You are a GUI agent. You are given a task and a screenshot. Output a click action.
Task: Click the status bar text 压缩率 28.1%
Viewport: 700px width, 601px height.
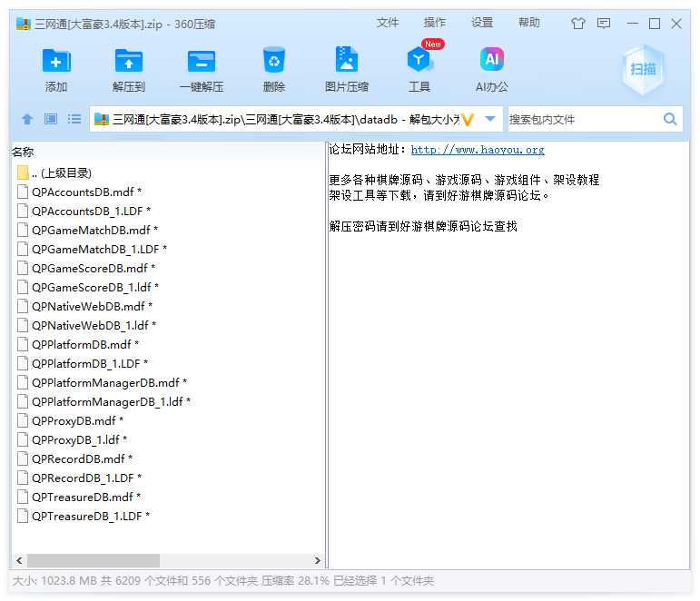pos(295,580)
